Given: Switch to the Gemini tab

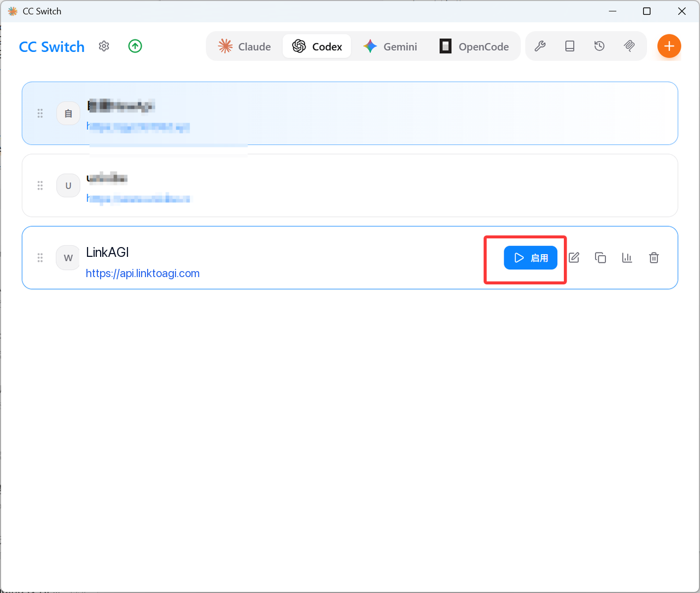Looking at the screenshot, I should (x=390, y=46).
